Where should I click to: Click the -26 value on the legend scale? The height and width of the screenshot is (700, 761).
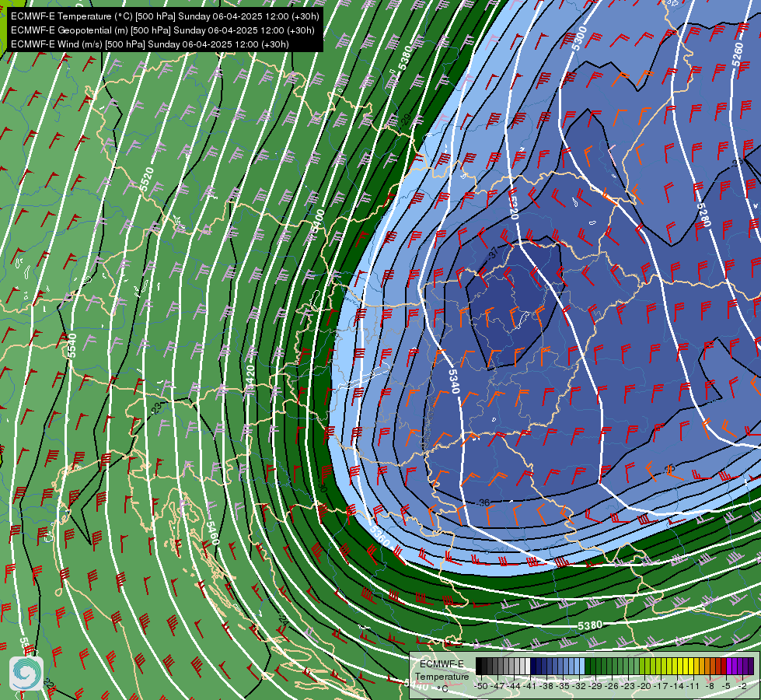[612, 686]
